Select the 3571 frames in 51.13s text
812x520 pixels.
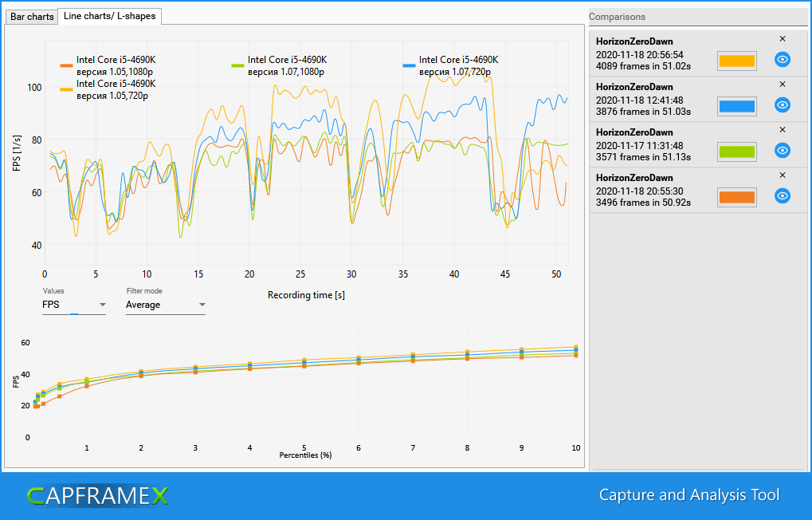tap(643, 157)
